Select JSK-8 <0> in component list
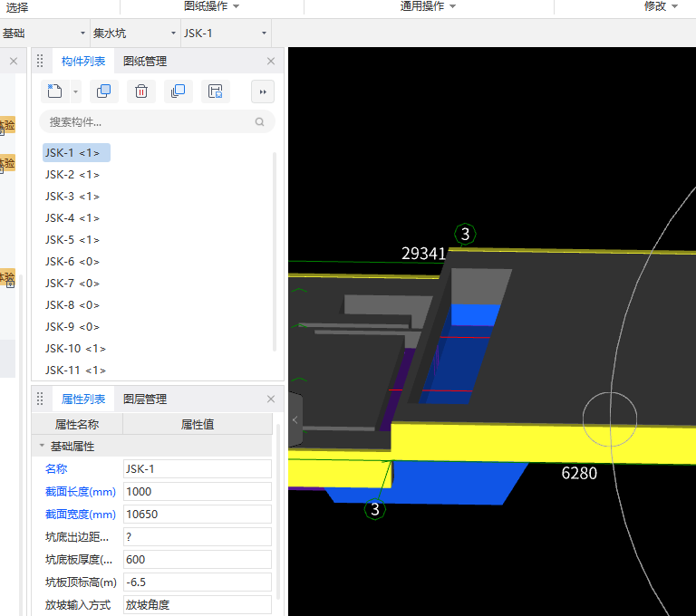 [72, 305]
